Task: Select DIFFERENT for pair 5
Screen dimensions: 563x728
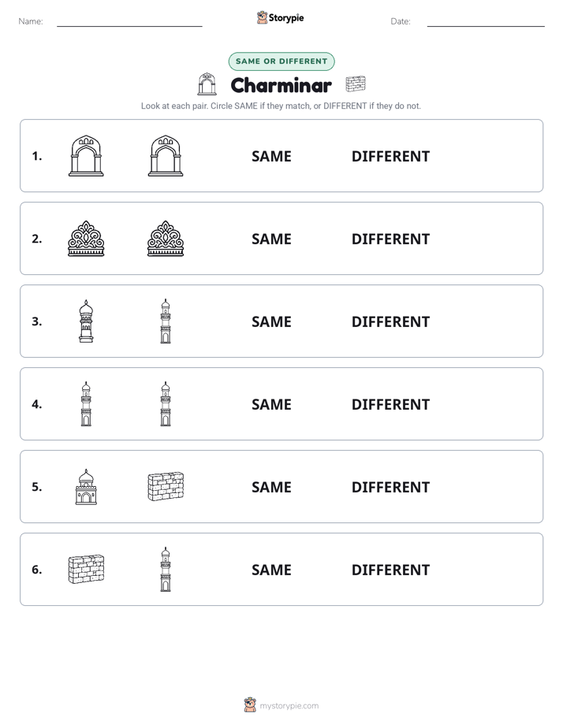Action: click(390, 487)
